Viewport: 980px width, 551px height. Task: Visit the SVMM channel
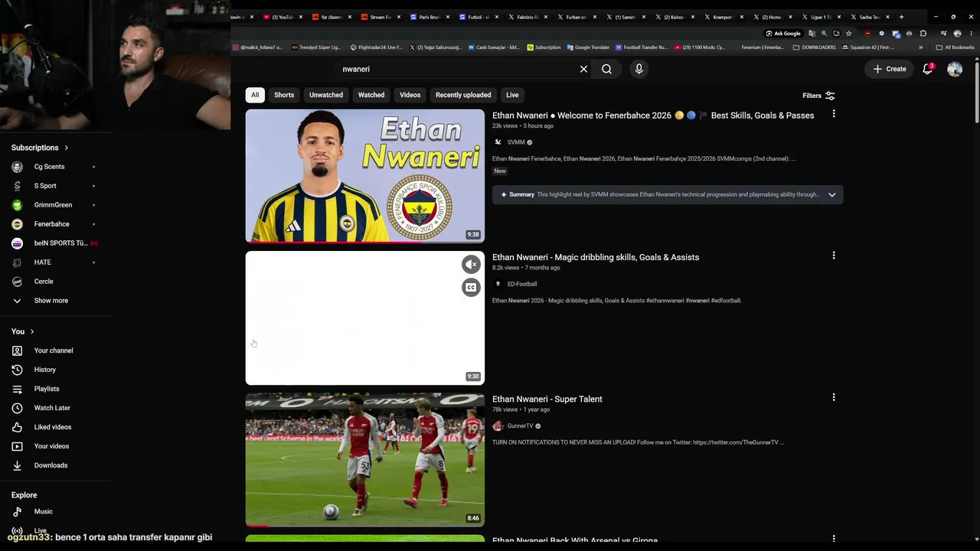[x=516, y=142]
